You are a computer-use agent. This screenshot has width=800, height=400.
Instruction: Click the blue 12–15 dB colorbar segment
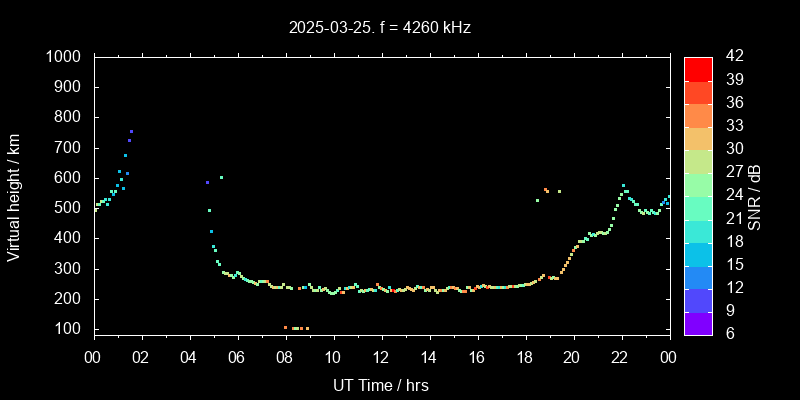click(698, 276)
